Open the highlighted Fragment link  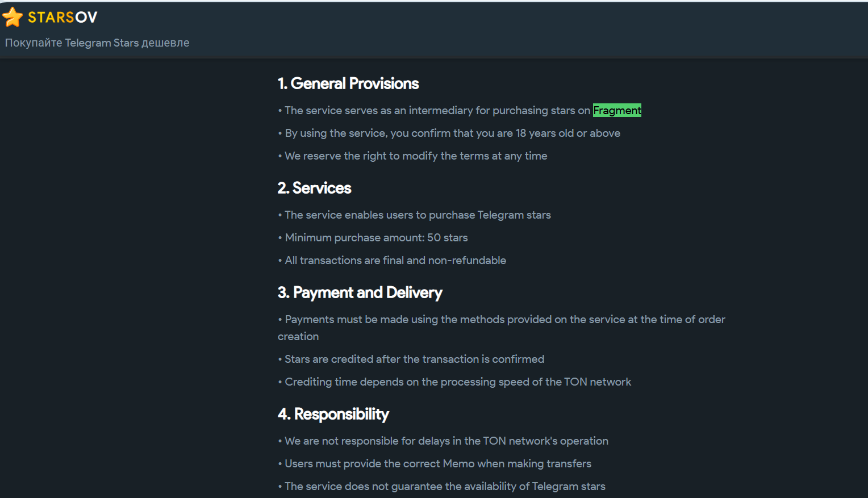click(x=617, y=110)
